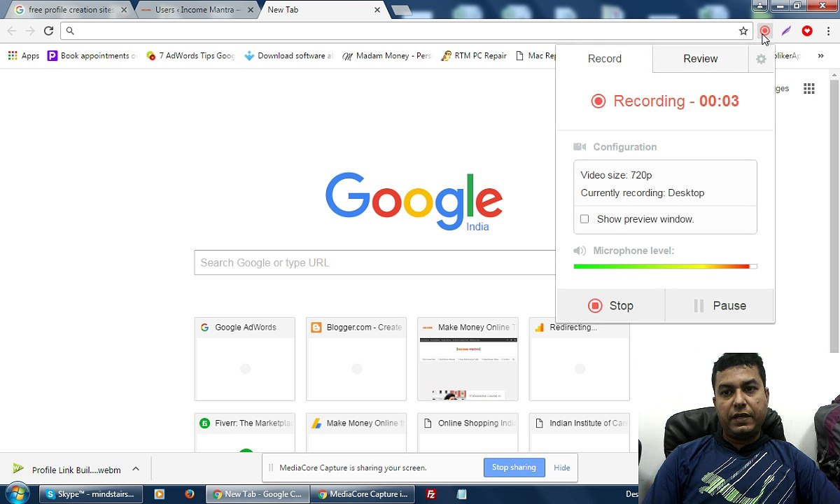Open the Indian Institute thumbnail
This screenshot has height=504, width=840.
[580, 433]
